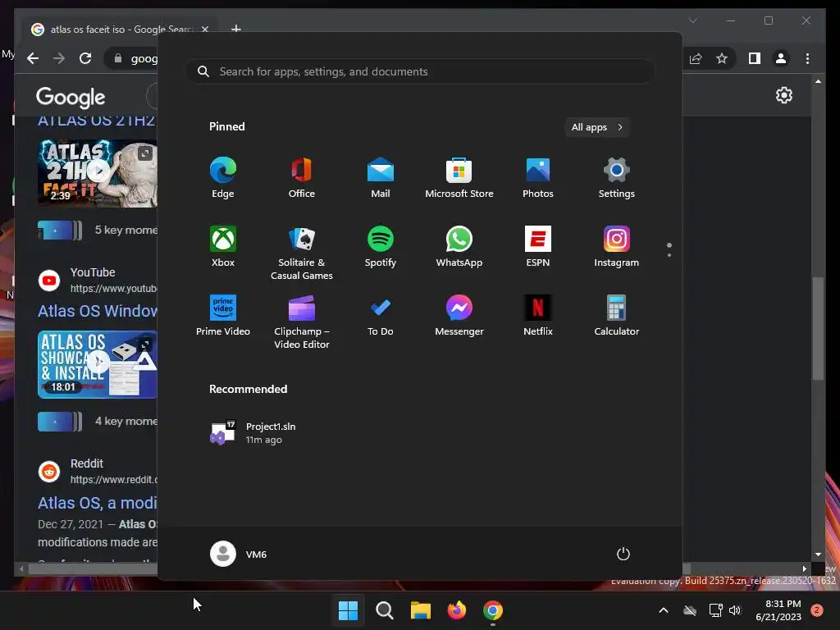Image resolution: width=840 pixels, height=630 pixels.
Task: Open the 'Atlas OS Window' YouTube result link
Action: click(x=98, y=311)
